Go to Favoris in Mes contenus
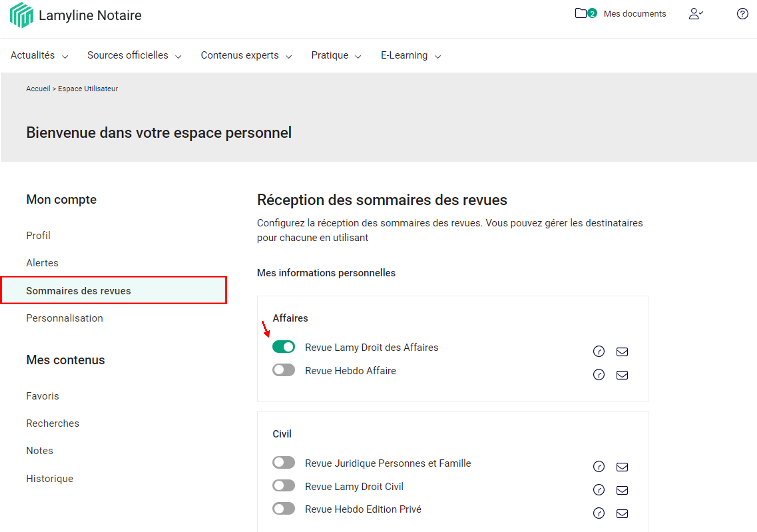 (43, 396)
